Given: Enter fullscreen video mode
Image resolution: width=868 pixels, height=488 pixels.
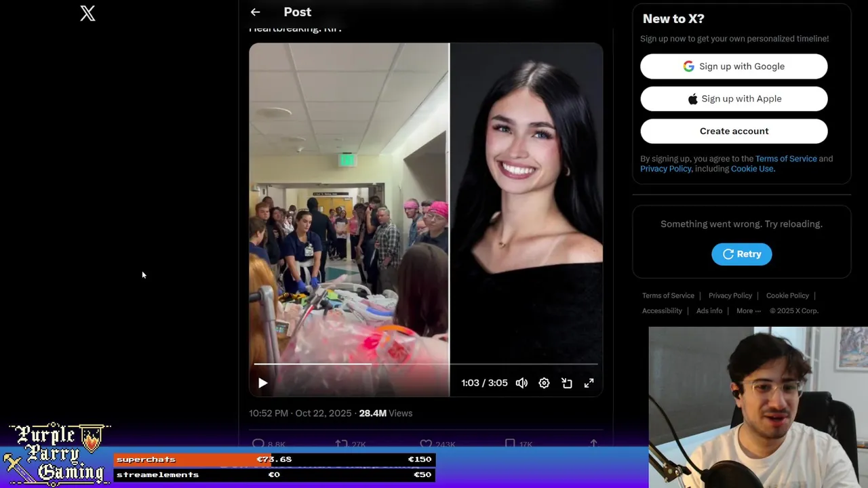Looking at the screenshot, I should pos(589,383).
